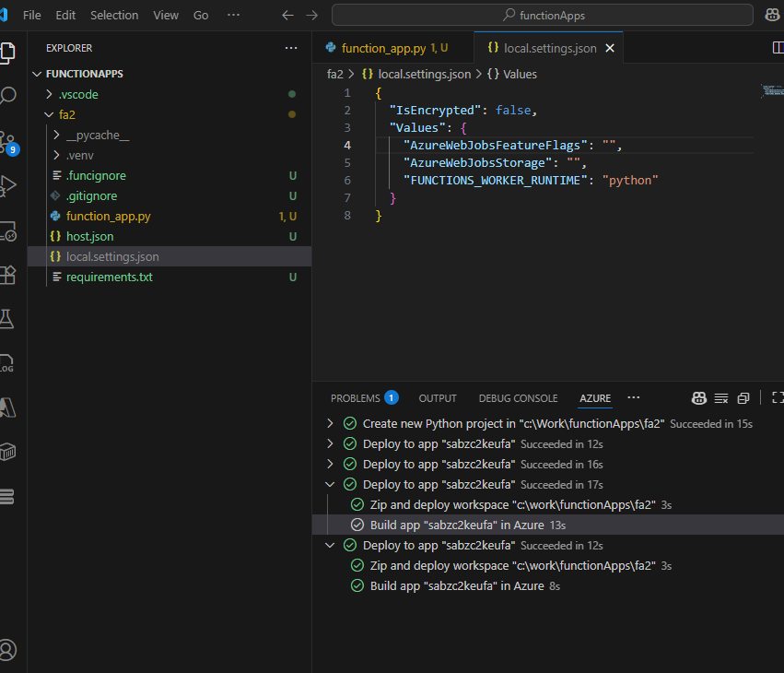The image size is (784, 673).
Task: Expand the .vscode folder
Action: tap(49, 94)
